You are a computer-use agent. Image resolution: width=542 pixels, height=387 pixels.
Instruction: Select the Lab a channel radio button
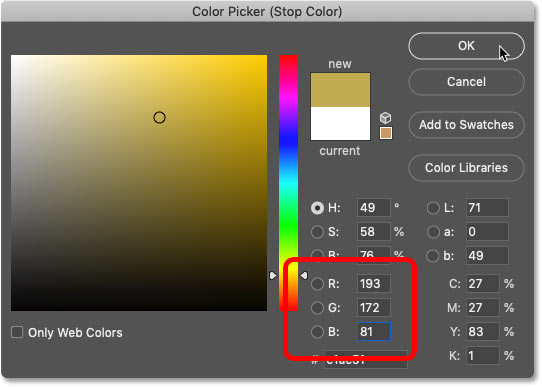(x=433, y=232)
